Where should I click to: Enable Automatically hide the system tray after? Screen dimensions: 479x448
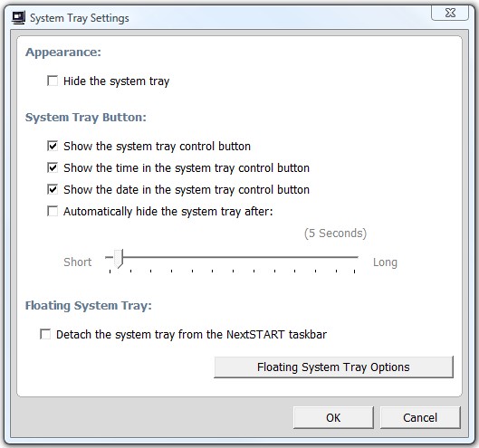pos(53,211)
